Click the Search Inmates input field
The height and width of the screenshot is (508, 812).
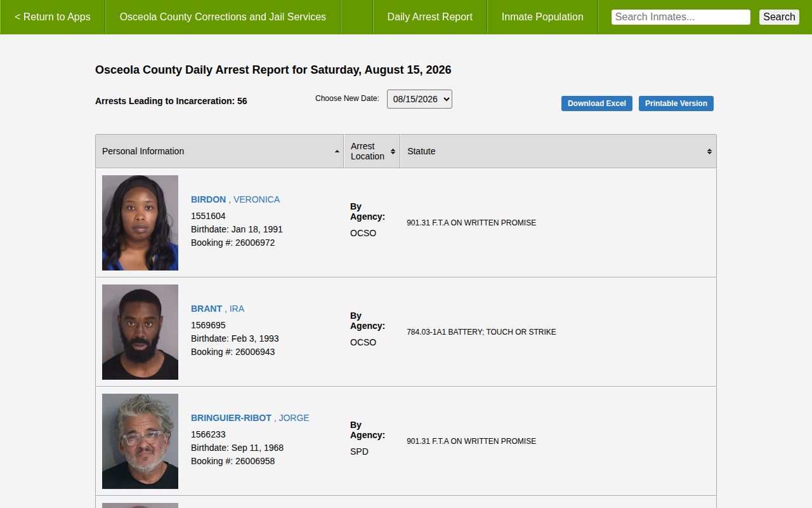coord(681,17)
